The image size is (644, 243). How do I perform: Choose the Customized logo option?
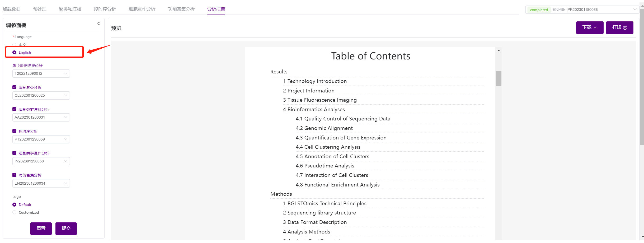(15, 212)
